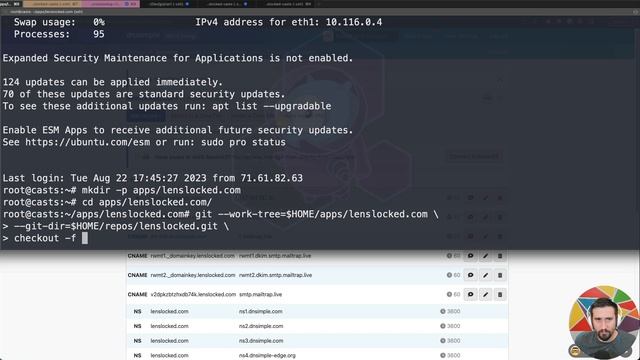Click ns4.dnsimple-edge.org nameserver value
The image size is (640, 360).
coord(267,356)
